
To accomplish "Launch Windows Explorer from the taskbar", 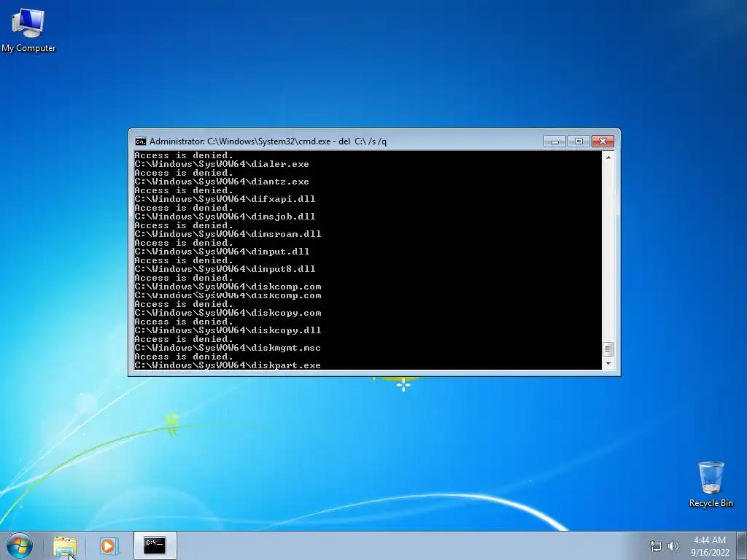I will pyautogui.click(x=65, y=545).
